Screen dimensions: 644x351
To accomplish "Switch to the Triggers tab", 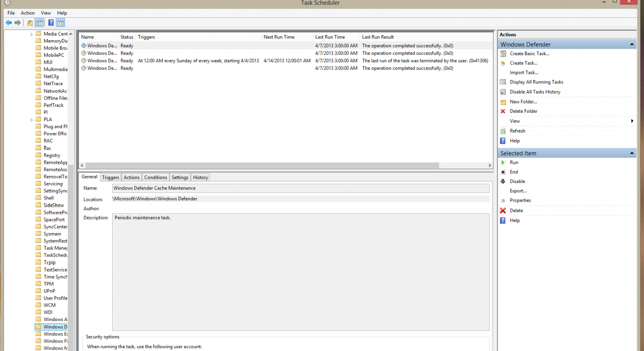I will pyautogui.click(x=110, y=177).
